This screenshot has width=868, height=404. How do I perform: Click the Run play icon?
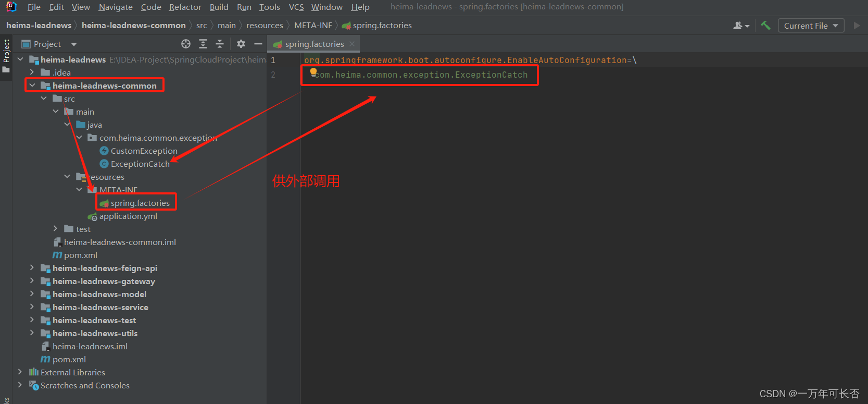pos(857,25)
